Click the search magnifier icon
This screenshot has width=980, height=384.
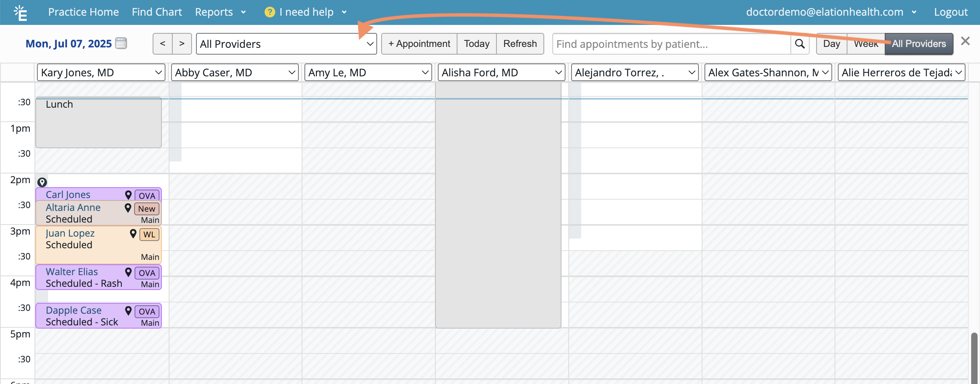[x=800, y=44]
